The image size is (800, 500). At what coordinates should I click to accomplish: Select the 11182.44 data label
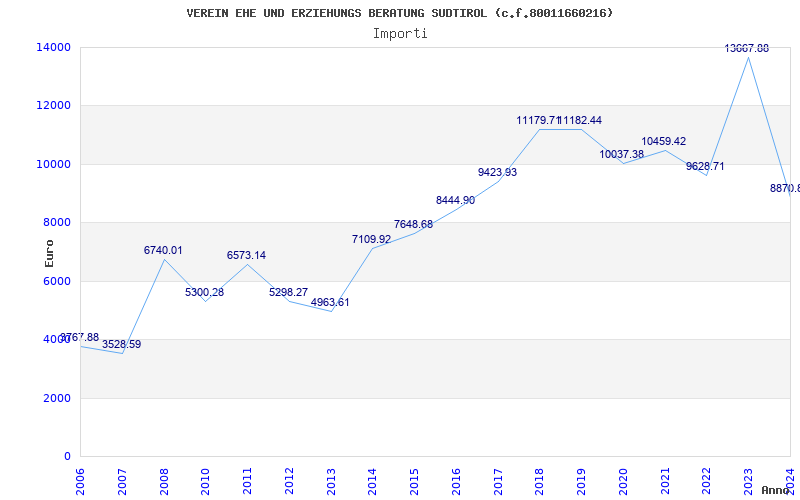tap(581, 120)
